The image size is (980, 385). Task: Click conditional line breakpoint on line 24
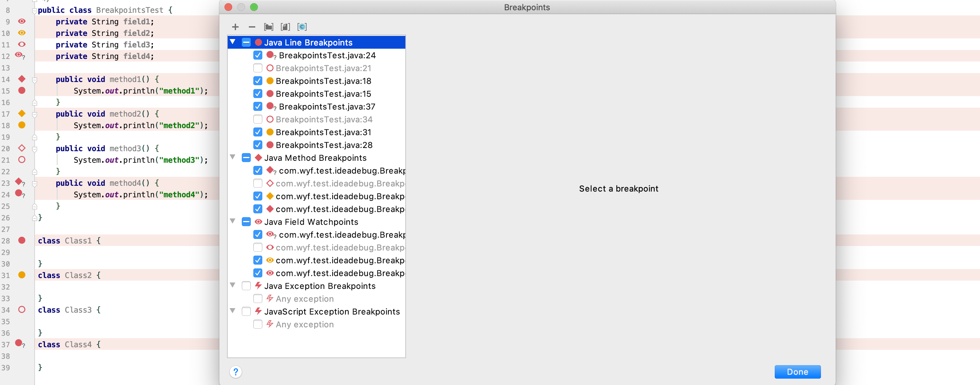point(20,194)
